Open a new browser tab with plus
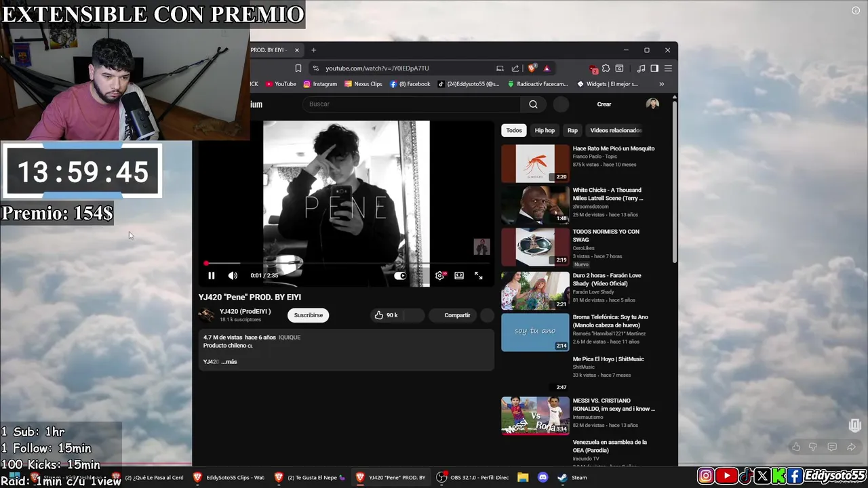Screen dimensions: 868x488 pyautogui.click(x=313, y=50)
